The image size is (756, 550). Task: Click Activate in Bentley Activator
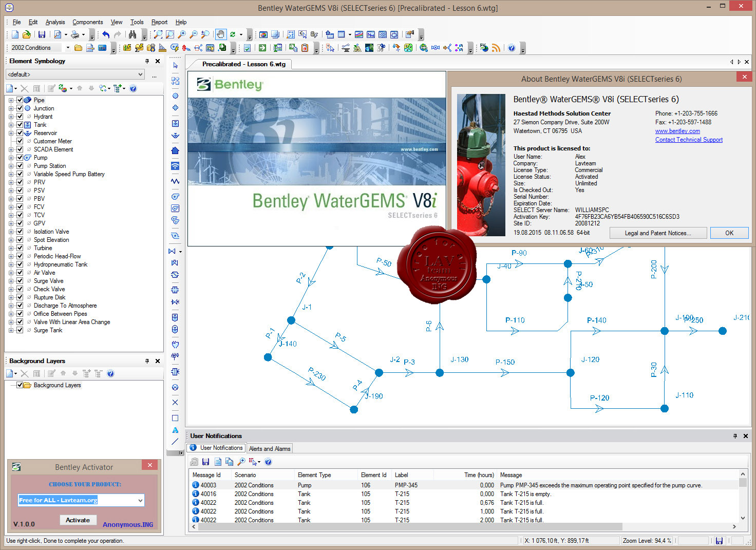click(x=78, y=520)
